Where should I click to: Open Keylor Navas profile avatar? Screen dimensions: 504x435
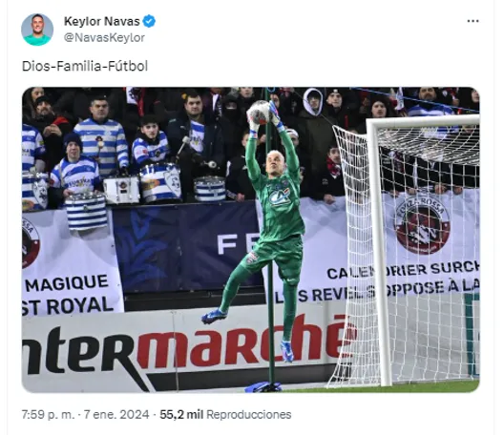click(37, 30)
